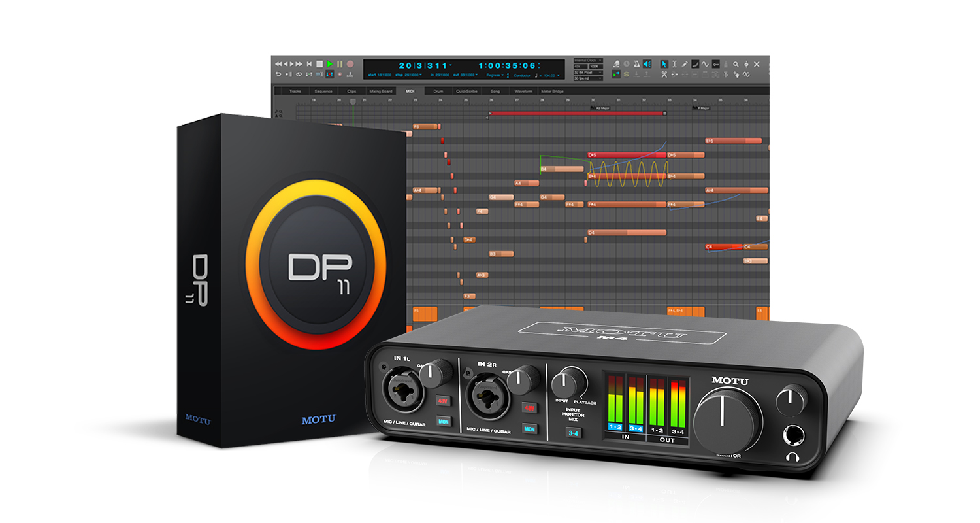Click the curved undo arrow under transport
Image resolution: width=980 pixels, height=523 pixels.
tap(278, 75)
